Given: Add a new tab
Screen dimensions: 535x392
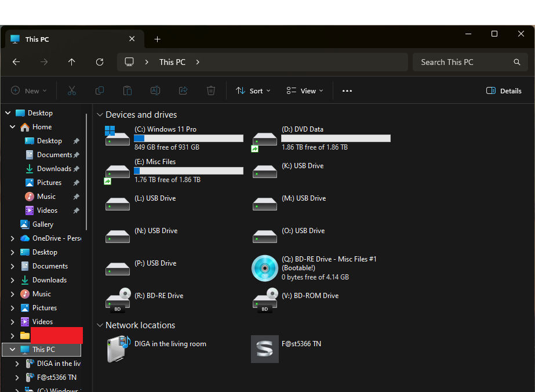Looking at the screenshot, I should tap(157, 39).
